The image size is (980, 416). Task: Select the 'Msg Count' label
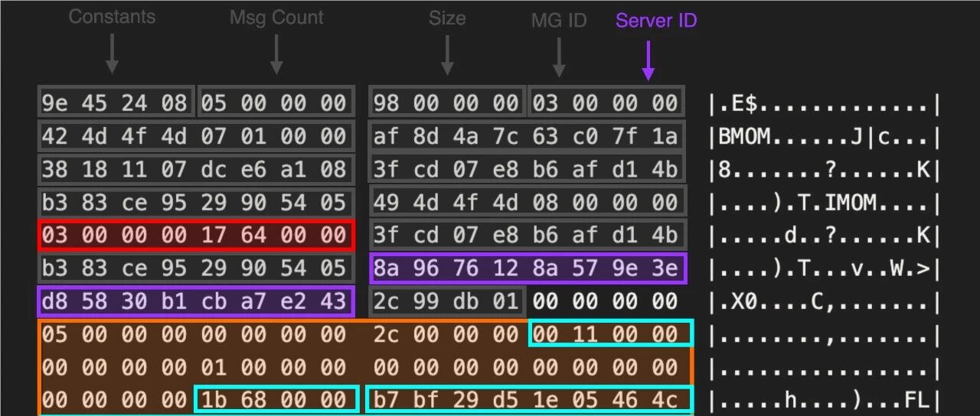coord(276,18)
